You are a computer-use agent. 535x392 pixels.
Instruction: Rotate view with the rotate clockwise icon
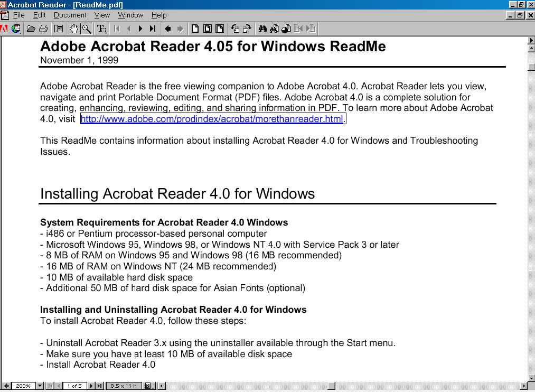point(247,29)
